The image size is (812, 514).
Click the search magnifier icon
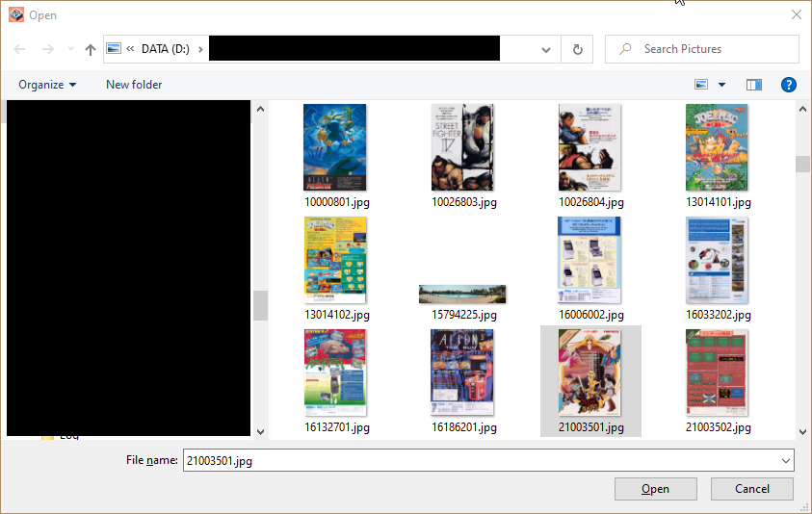click(x=625, y=49)
